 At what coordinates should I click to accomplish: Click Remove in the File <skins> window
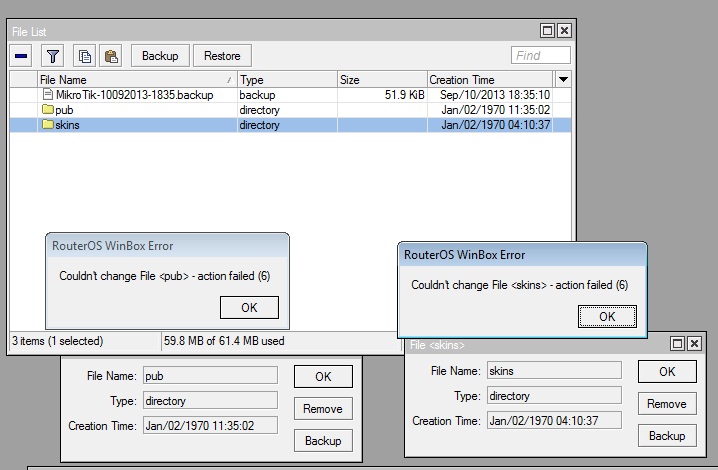pyautogui.click(x=667, y=404)
